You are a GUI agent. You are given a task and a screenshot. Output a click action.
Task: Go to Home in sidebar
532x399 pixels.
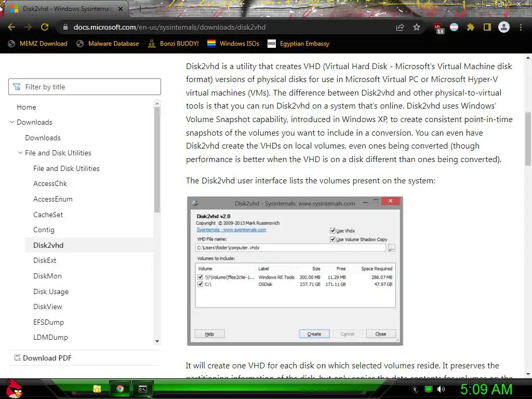26,107
